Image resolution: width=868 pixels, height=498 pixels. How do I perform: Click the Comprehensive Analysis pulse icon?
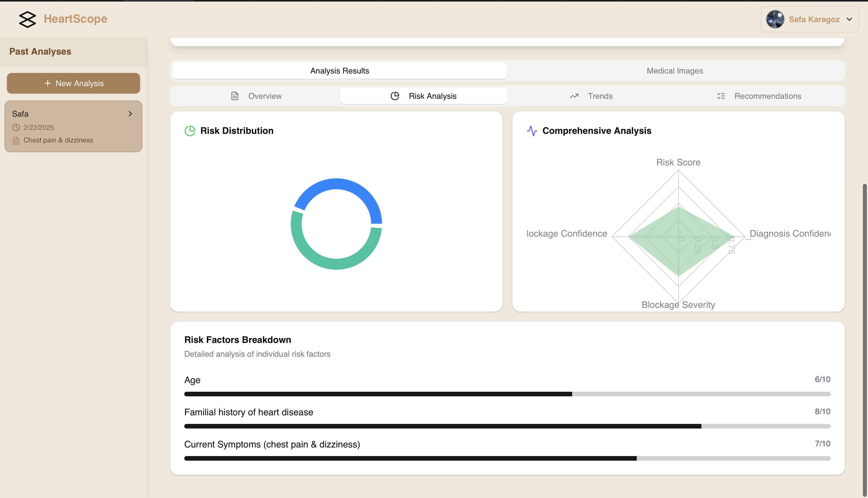[x=532, y=131]
